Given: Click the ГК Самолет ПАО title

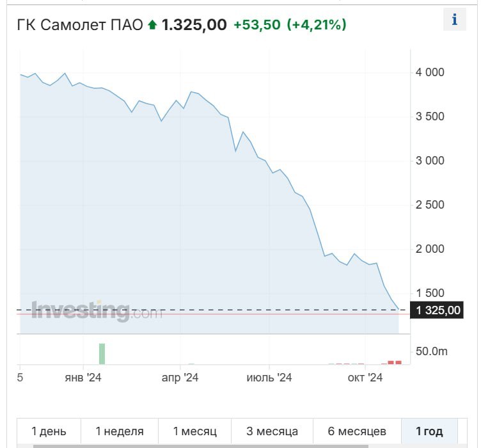Looking at the screenshot, I should (x=80, y=25).
